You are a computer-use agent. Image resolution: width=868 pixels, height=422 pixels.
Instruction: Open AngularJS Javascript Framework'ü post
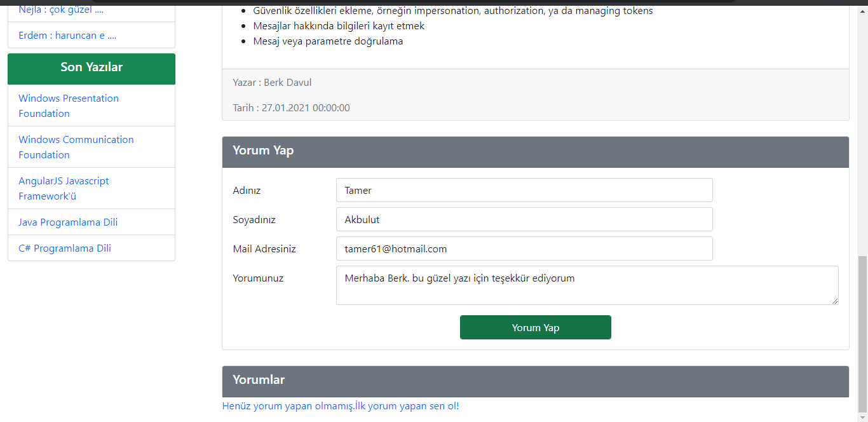(x=64, y=188)
